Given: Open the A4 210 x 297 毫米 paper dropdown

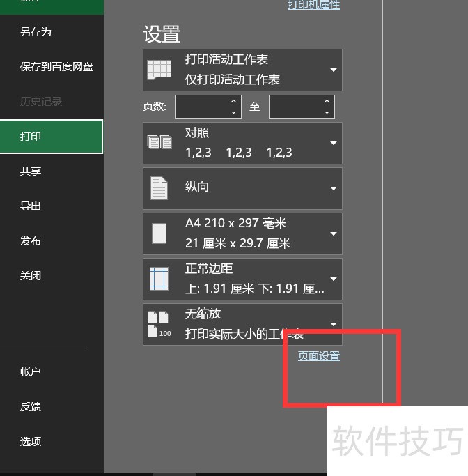Looking at the screenshot, I should pyautogui.click(x=242, y=233).
